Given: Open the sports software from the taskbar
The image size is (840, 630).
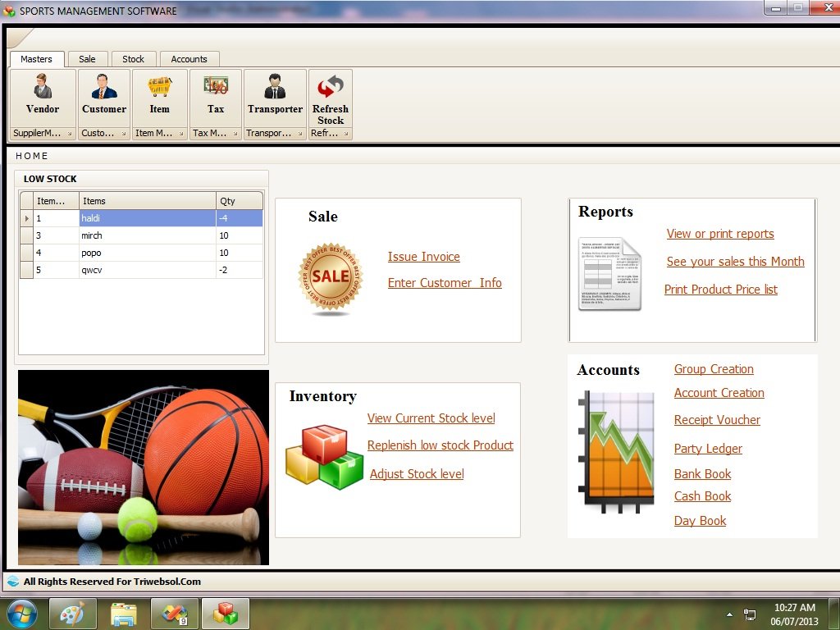Looking at the screenshot, I should point(225,613).
